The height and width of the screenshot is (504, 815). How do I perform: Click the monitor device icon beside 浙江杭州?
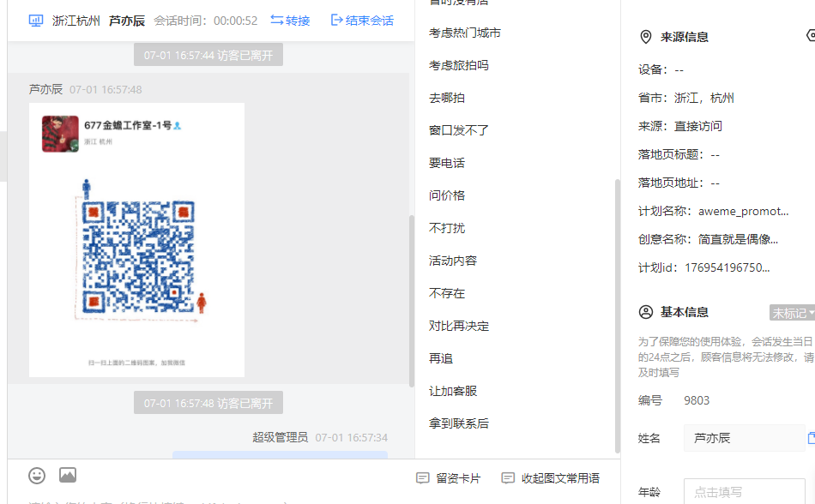pyautogui.click(x=36, y=21)
